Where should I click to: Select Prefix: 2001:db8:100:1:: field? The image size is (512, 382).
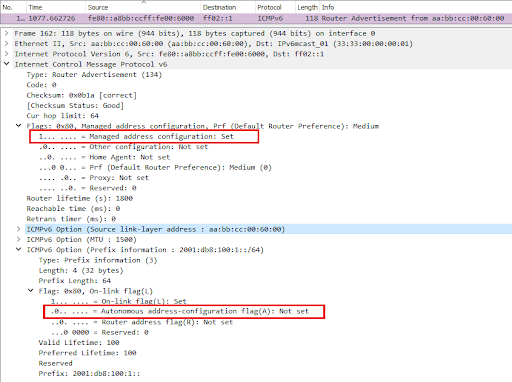(x=89, y=374)
